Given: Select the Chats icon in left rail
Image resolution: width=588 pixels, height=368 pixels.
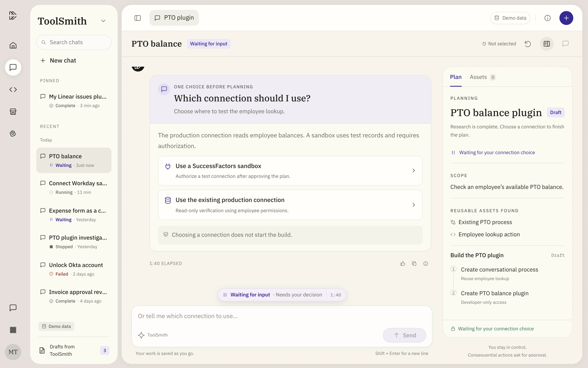Looking at the screenshot, I should (13, 67).
